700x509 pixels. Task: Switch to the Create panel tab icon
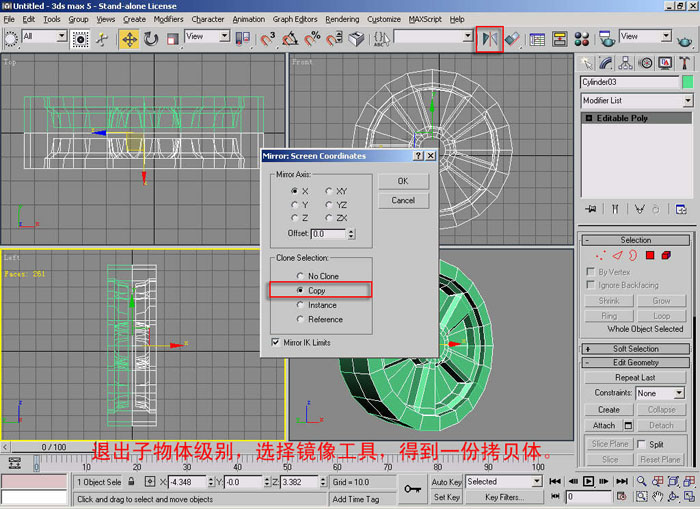click(586, 63)
